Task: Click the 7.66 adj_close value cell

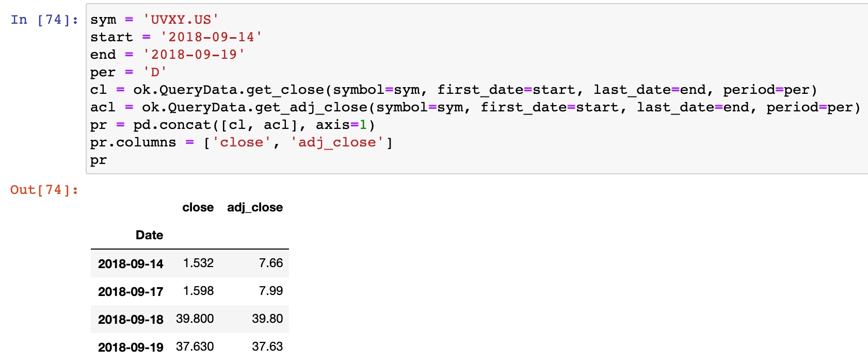Action: point(271,263)
